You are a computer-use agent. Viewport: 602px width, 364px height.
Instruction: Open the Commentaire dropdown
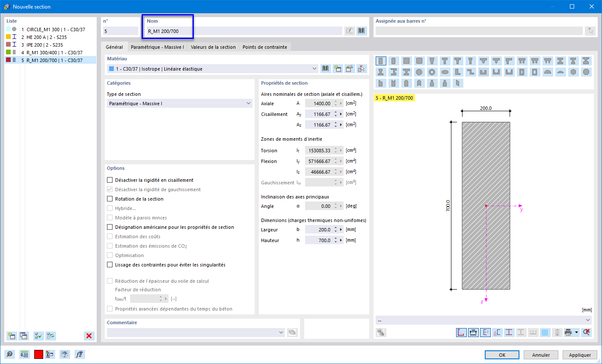281,332
